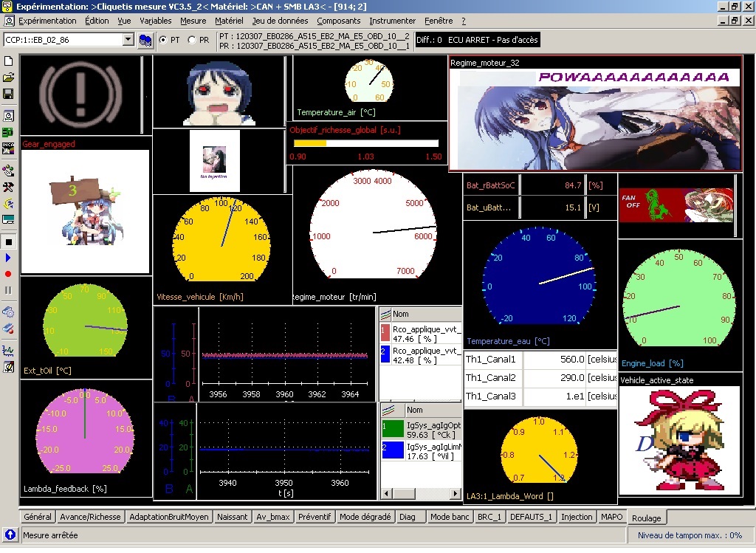
Task: Click the oscilloscope icon above IgSys list
Action: (390, 411)
